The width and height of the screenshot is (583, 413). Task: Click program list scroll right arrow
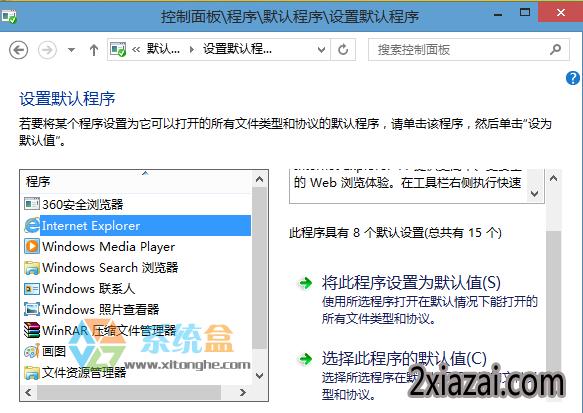click(243, 393)
